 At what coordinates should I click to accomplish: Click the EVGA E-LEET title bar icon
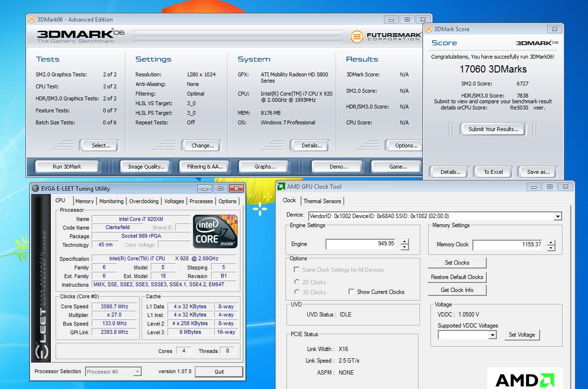(x=36, y=189)
